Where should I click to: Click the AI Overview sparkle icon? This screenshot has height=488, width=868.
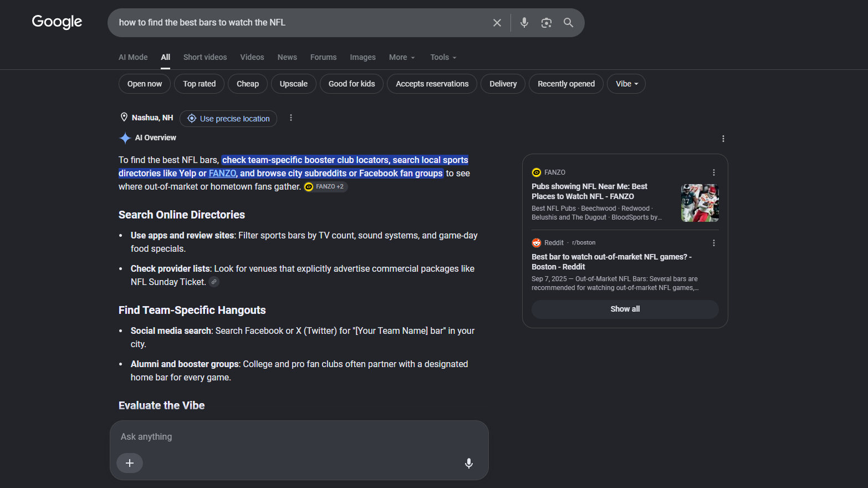click(x=125, y=138)
